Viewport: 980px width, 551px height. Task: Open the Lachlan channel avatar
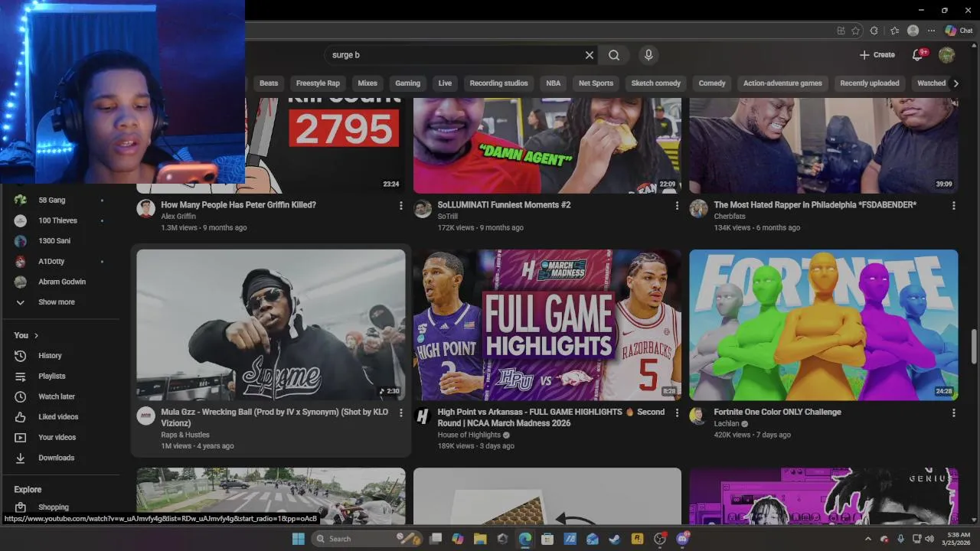pos(698,416)
